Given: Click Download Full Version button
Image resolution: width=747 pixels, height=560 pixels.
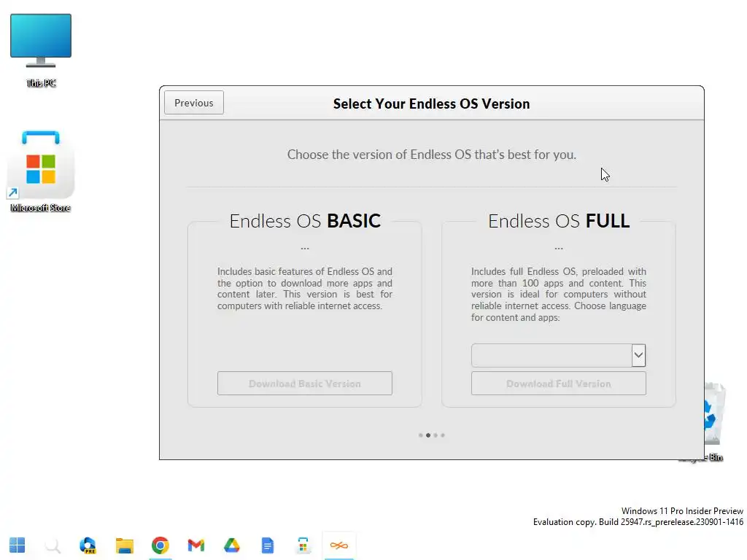Looking at the screenshot, I should [558, 384].
